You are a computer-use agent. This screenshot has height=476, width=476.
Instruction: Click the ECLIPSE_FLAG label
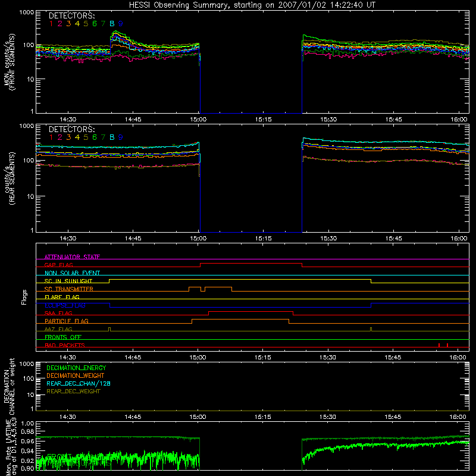65,305
